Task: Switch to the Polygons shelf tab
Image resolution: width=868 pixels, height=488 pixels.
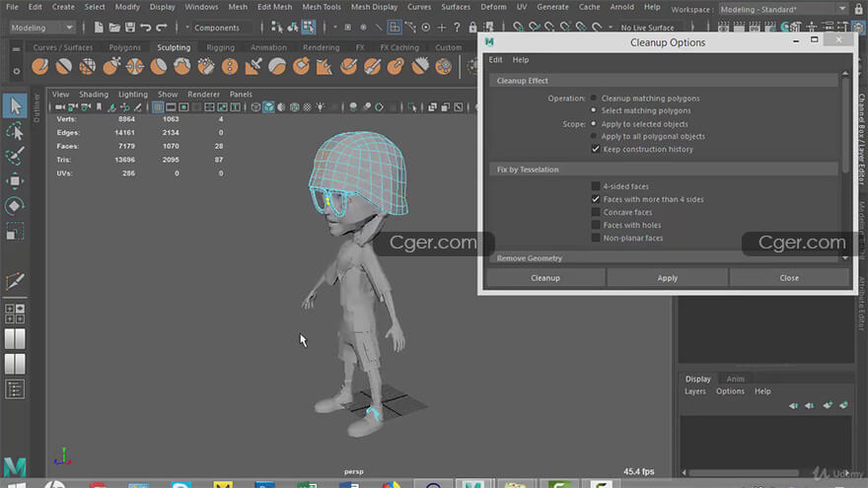Action: pyautogui.click(x=124, y=47)
